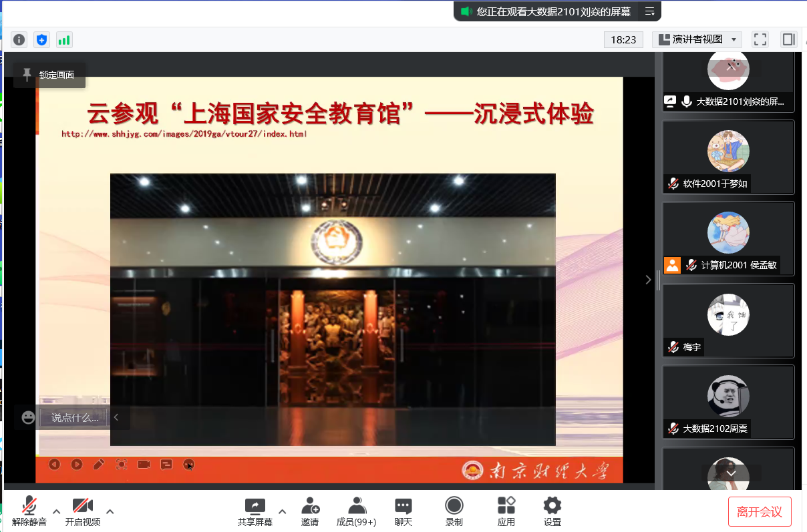Click the 离开会议 button
807x532 pixels.
(760, 512)
